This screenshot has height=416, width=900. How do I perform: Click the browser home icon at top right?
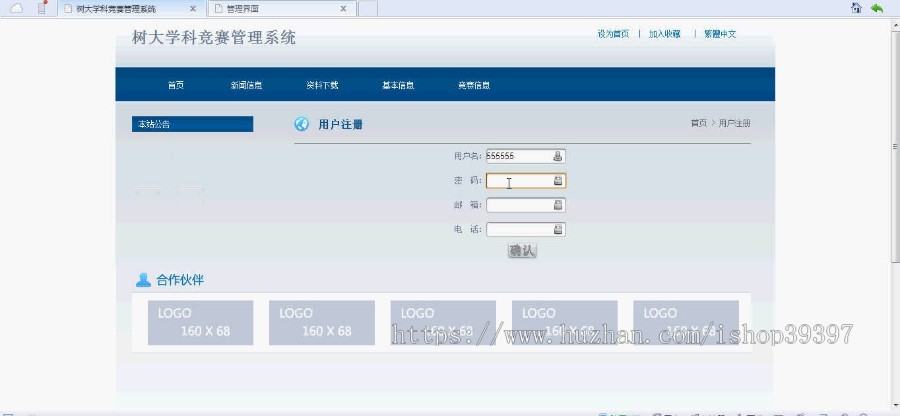pyautogui.click(x=856, y=8)
